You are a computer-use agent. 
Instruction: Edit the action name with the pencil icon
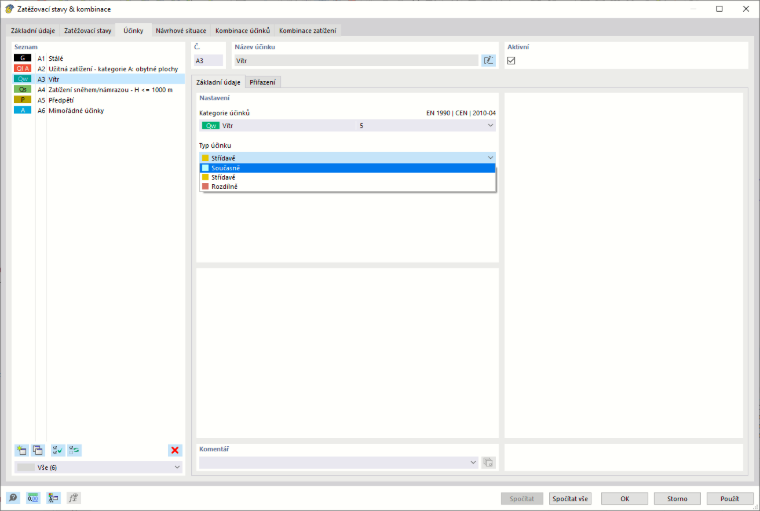pos(489,61)
